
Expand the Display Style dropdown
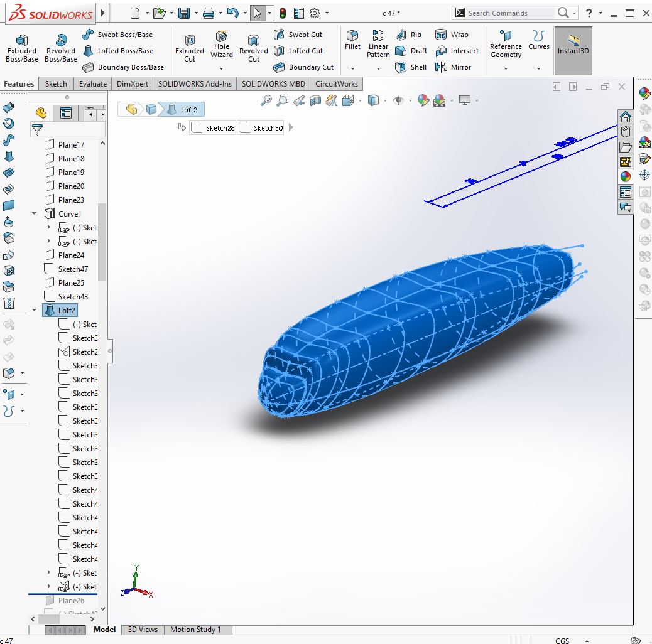click(385, 100)
